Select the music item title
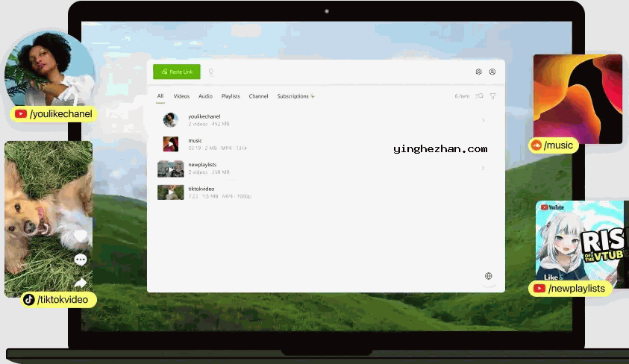Viewport: 629px width, 364px height. pos(195,141)
